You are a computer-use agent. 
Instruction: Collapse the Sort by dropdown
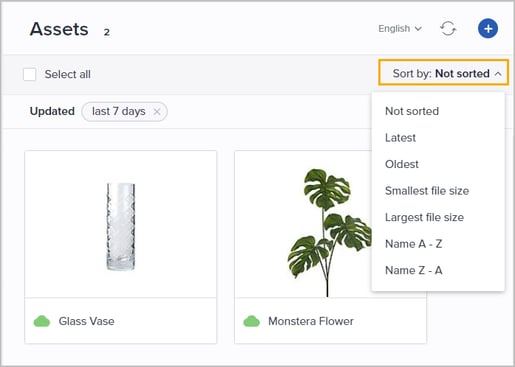[x=443, y=73]
